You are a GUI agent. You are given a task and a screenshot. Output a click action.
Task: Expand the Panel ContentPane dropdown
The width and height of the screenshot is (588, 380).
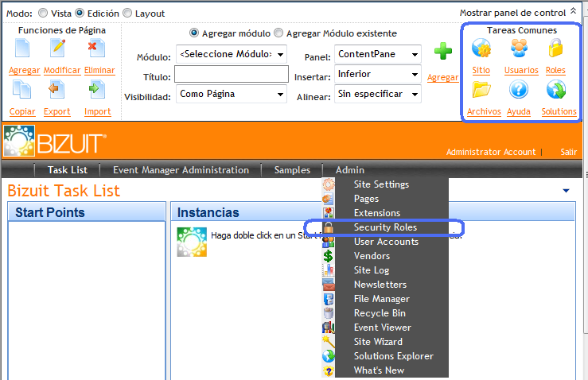click(x=377, y=54)
